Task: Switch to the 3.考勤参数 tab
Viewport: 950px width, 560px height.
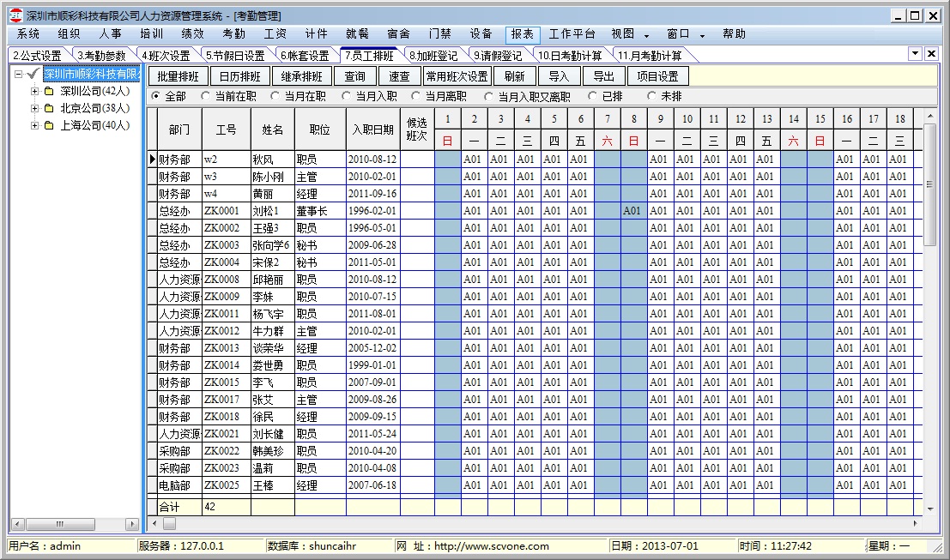Action: point(102,56)
